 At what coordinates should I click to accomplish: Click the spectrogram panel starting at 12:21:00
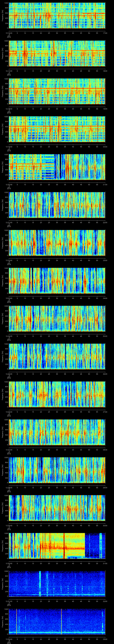pos(57,205)
